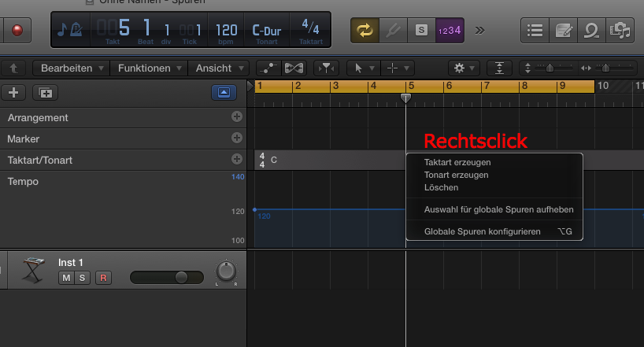Screen dimensions: 644x347
Task: Open the display mode note icon
Action: [x=69, y=30]
